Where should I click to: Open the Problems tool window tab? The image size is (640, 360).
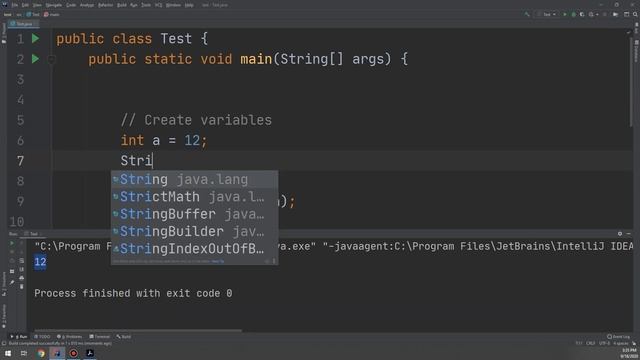click(x=70, y=337)
